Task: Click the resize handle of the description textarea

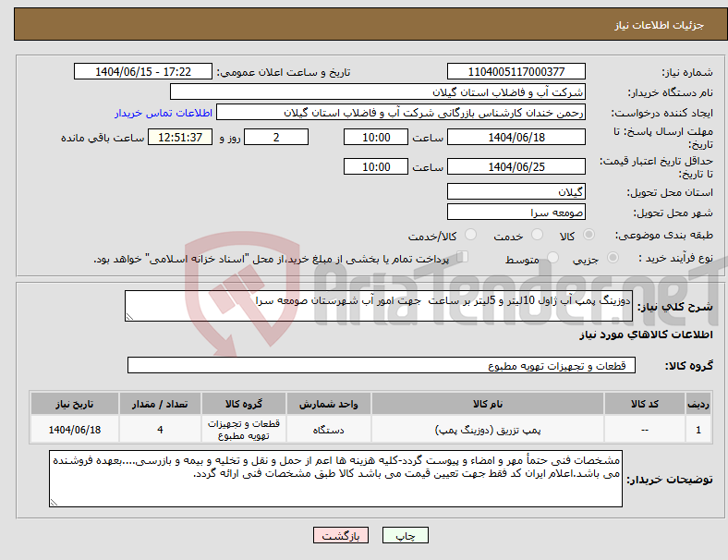Action: tap(129, 317)
